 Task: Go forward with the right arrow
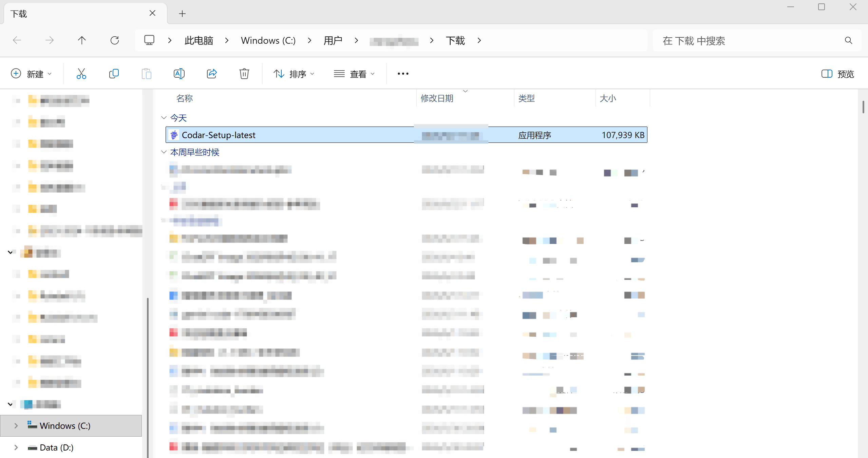coord(50,40)
